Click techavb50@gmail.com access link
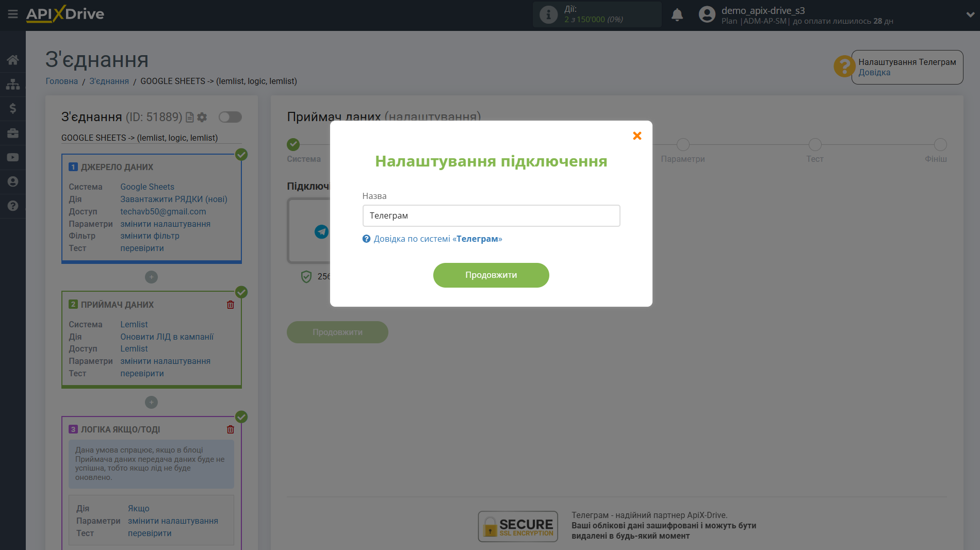Viewport: 980px width, 550px height. (x=163, y=211)
